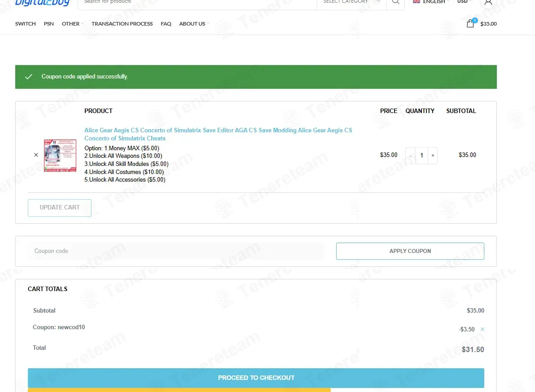
Task: Click the Apply Coupon button
Action: pos(410,251)
